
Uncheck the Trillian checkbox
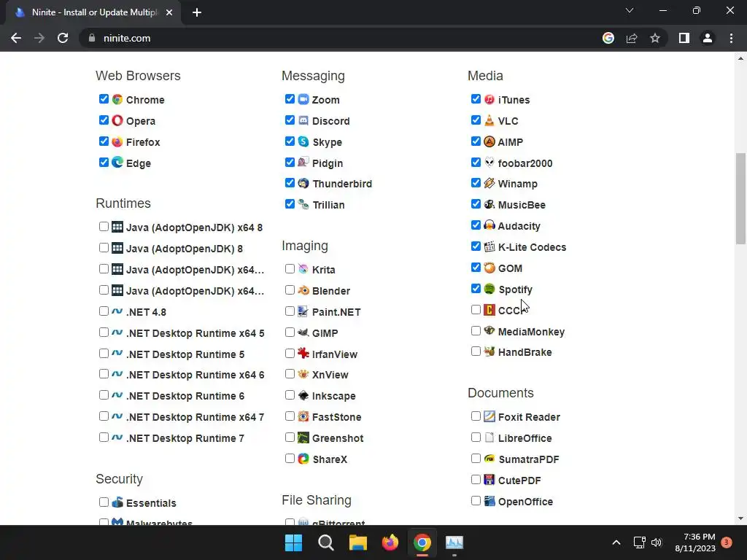tap(290, 204)
